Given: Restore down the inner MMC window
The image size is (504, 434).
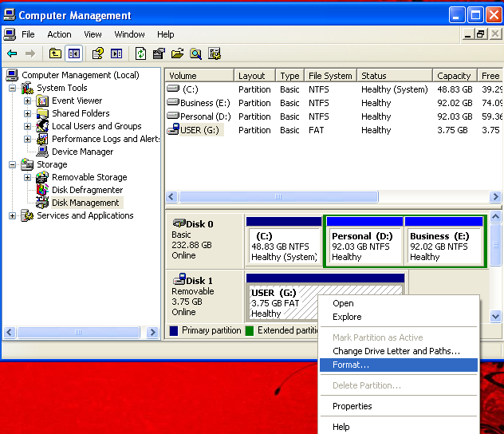Looking at the screenshot, I should 480,34.
